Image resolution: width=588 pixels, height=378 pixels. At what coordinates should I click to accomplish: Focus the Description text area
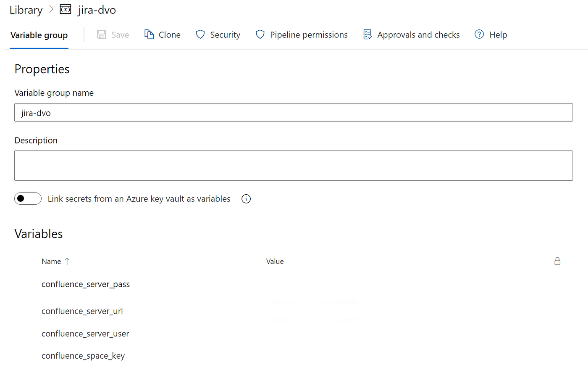point(294,166)
